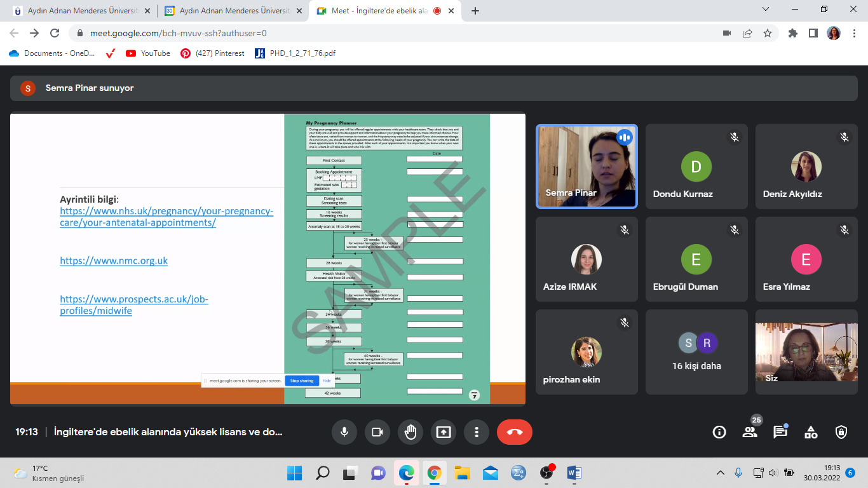This screenshot has width=868, height=488.
Task: Click the red leave call button
Action: (x=514, y=432)
